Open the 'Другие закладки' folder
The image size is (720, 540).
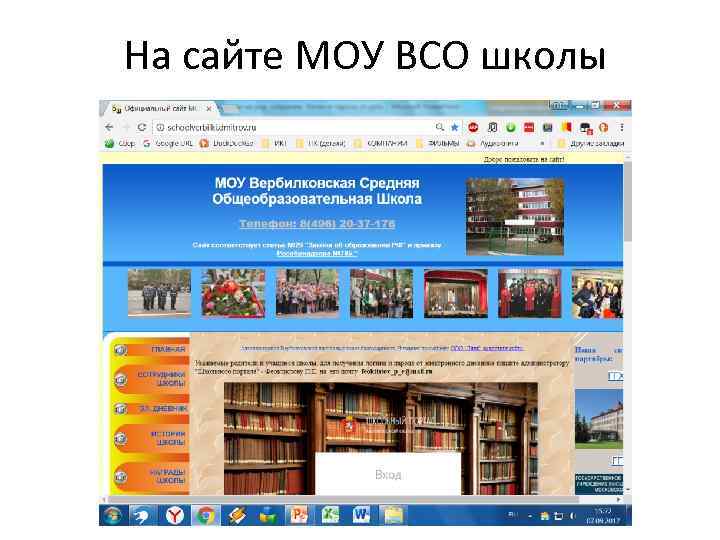click(x=591, y=143)
